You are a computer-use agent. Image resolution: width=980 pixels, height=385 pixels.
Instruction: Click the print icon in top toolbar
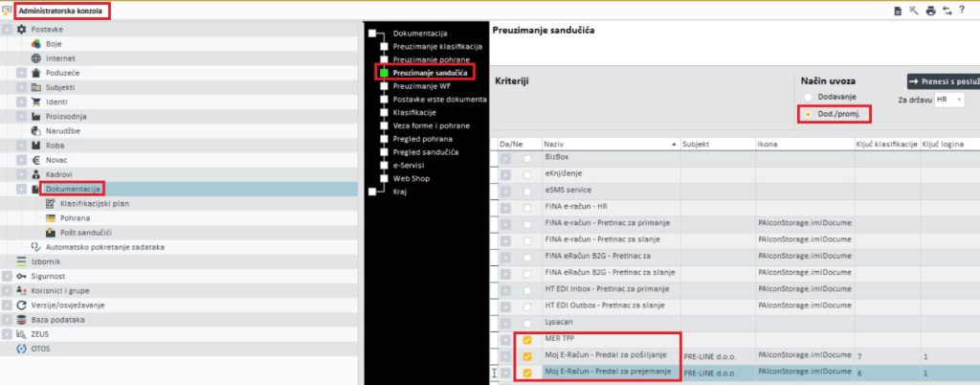click(x=926, y=11)
